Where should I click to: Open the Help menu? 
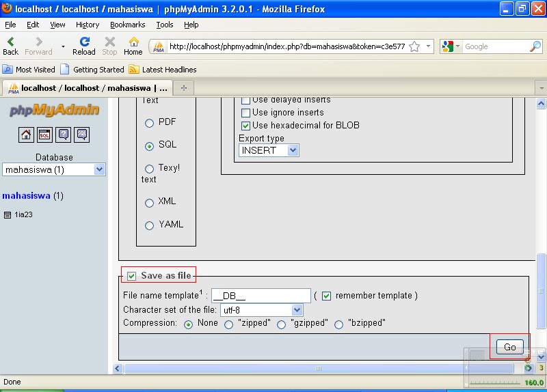point(191,25)
